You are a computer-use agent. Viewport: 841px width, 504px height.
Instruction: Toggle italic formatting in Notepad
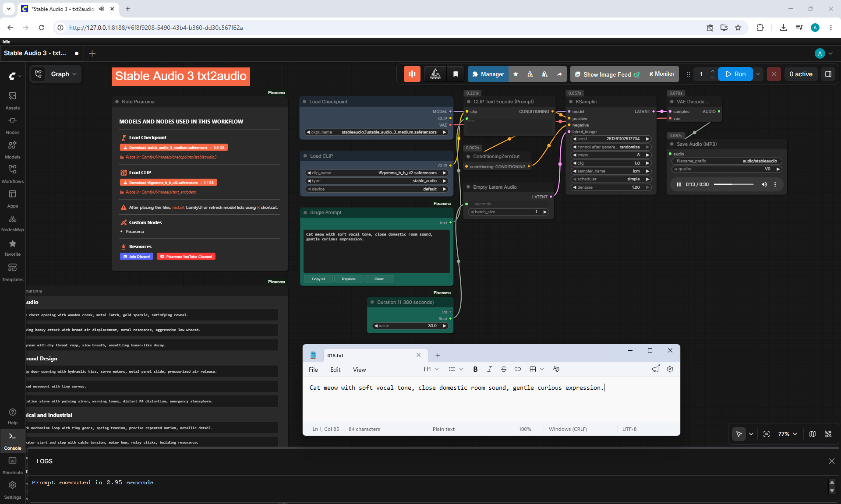(x=489, y=369)
